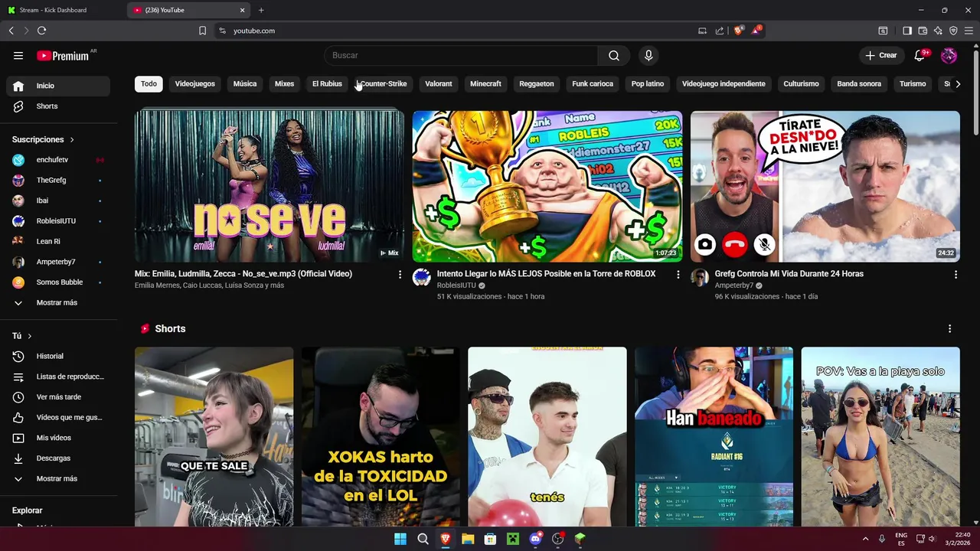
Task: Open the Crear dropdown button
Action: point(881,55)
